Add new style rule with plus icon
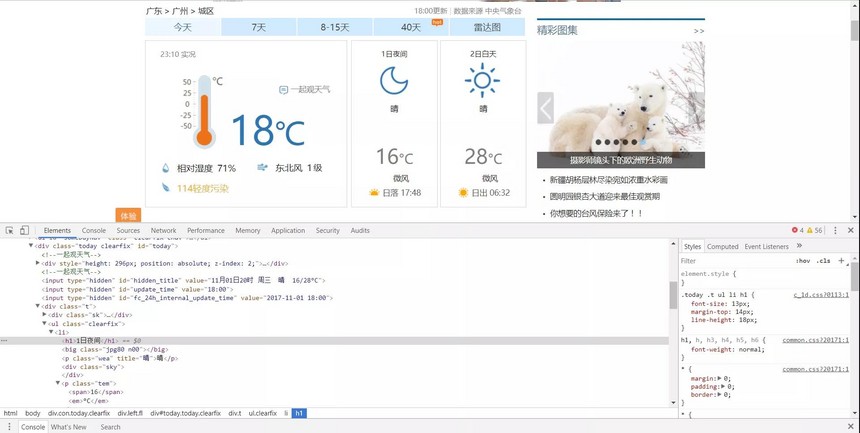The height and width of the screenshot is (433, 860). (841, 260)
